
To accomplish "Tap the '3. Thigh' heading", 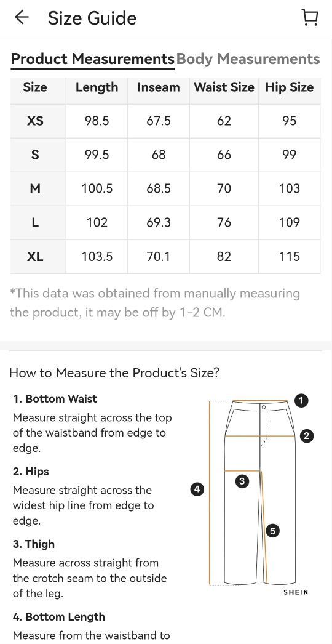I will (34, 544).
